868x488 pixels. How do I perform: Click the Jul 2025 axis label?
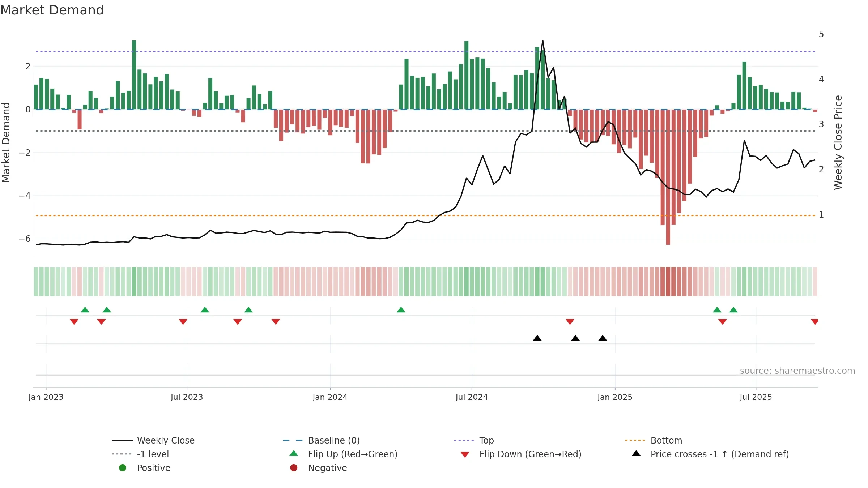tap(756, 397)
